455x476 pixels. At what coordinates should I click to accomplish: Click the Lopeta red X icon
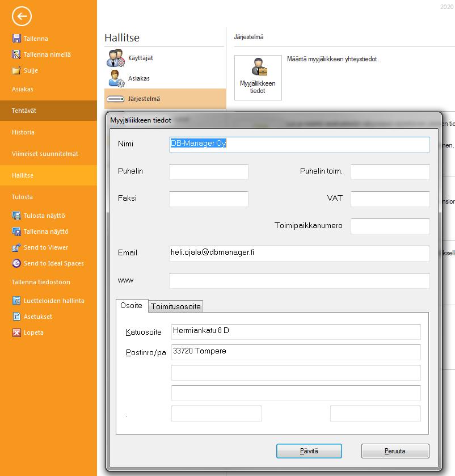(x=16, y=332)
